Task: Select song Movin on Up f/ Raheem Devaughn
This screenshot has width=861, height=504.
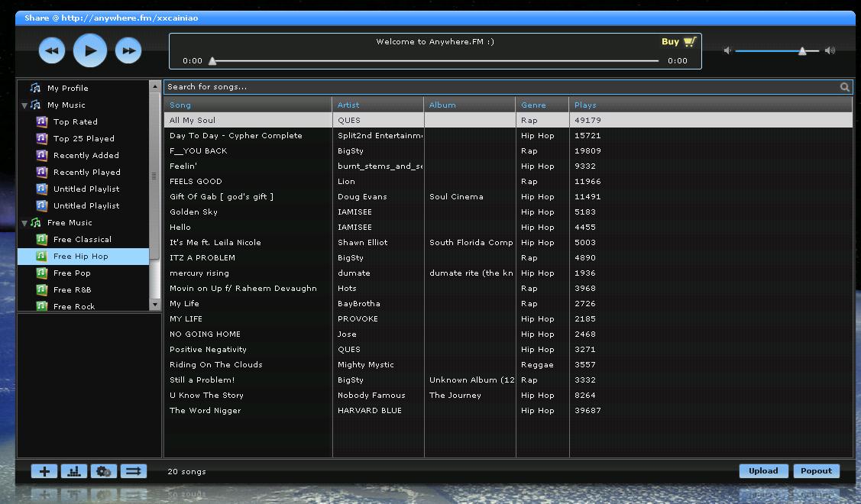Action: point(508,288)
